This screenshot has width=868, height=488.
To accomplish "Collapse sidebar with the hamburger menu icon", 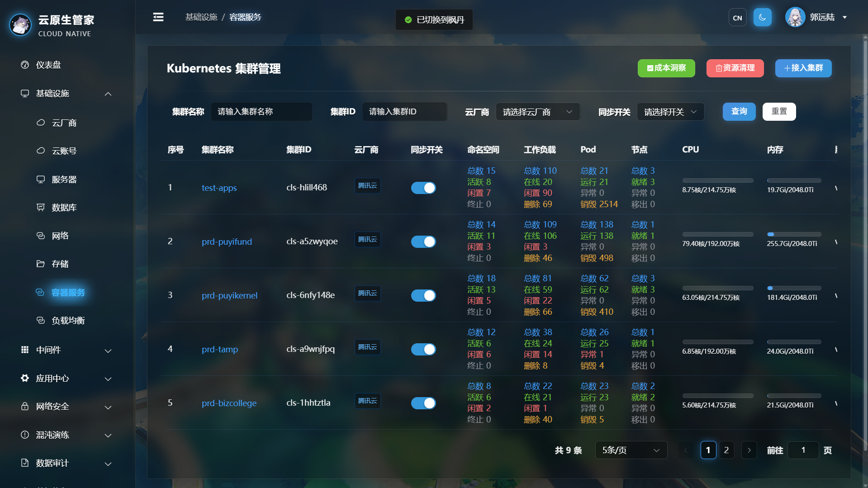I will [158, 17].
